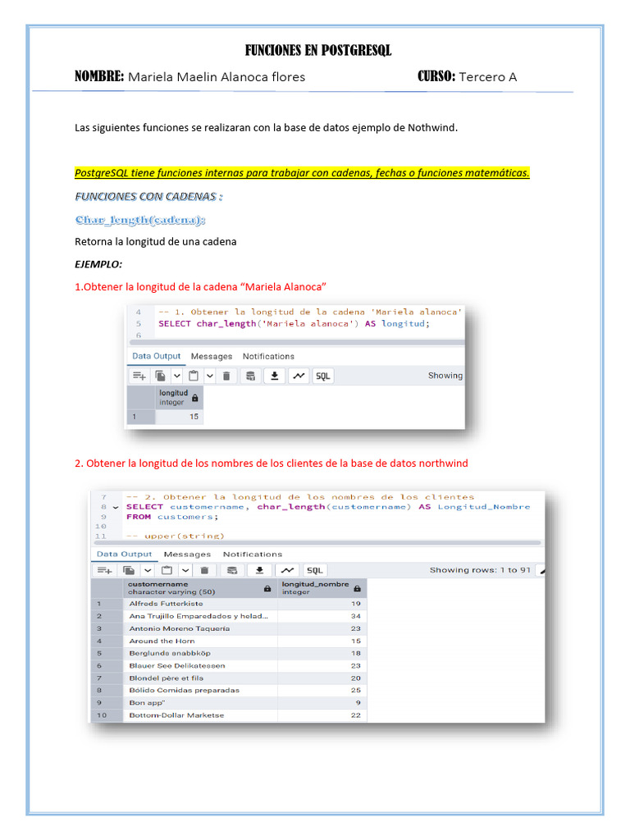This screenshot has width=630, height=840.
Task: Select Notifications tab above customers result
Action: pyautogui.click(x=253, y=555)
